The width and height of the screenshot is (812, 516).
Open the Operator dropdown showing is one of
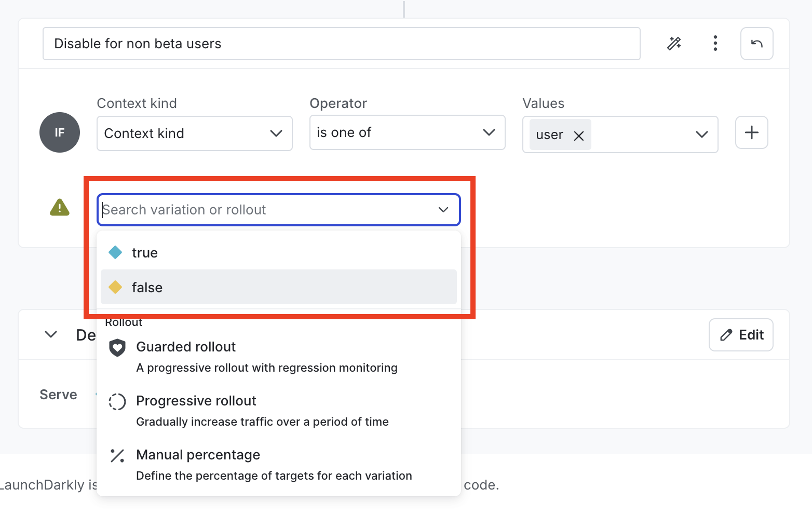tap(407, 132)
